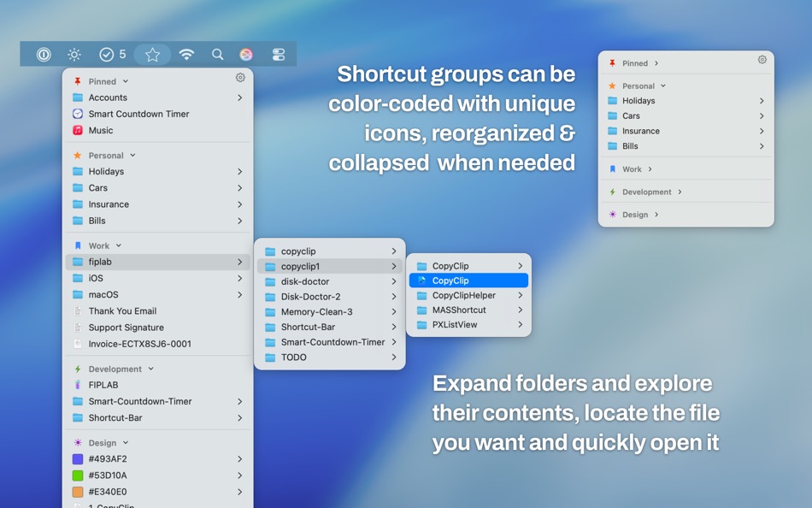The image size is (812, 508).
Task: Select the highlighted CopyClip submenu entry
Action: (x=468, y=280)
